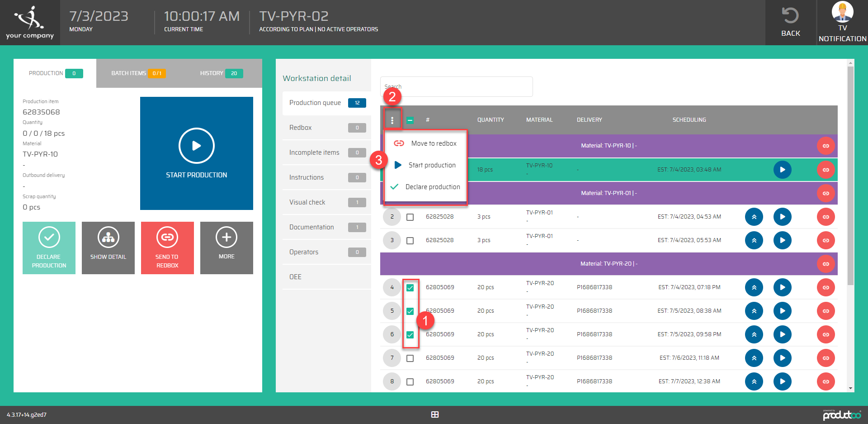The image size is (868, 424).
Task: Open the three-dot bulk actions menu
Action: 392,120
